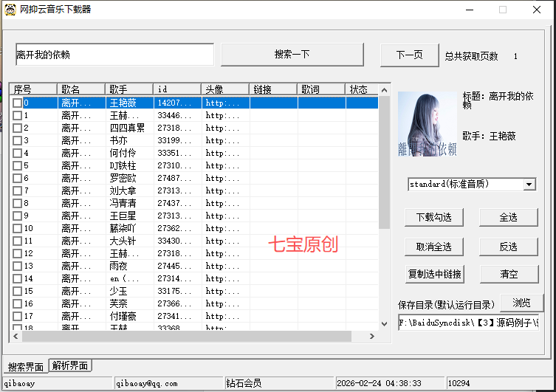
Task: Click the 全选 select-all button
Action: click(x=509, y=217)
